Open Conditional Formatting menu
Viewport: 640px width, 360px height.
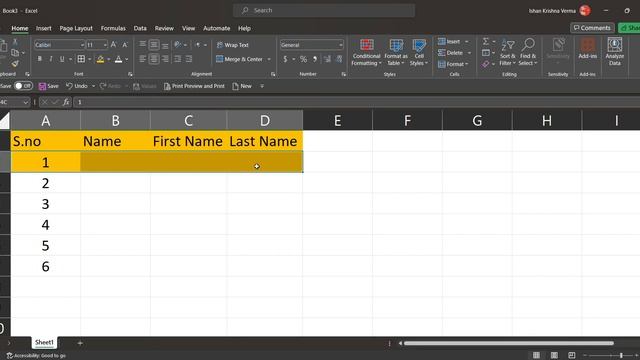367,52
